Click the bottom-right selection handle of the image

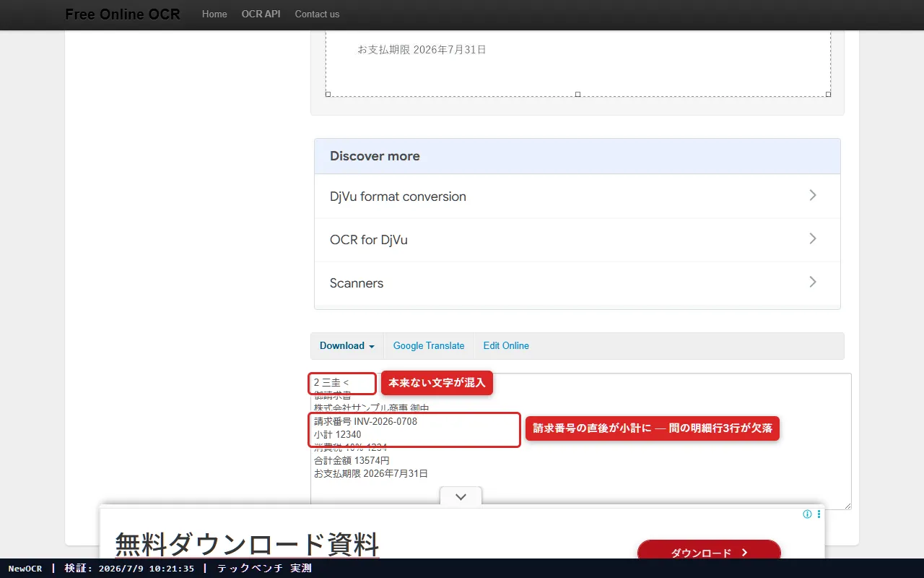[828, 95]
